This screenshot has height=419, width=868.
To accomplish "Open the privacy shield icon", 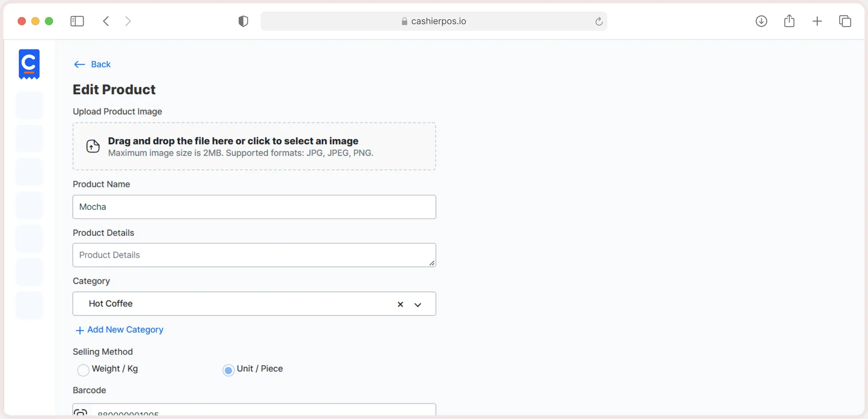I will coord(243,21).
